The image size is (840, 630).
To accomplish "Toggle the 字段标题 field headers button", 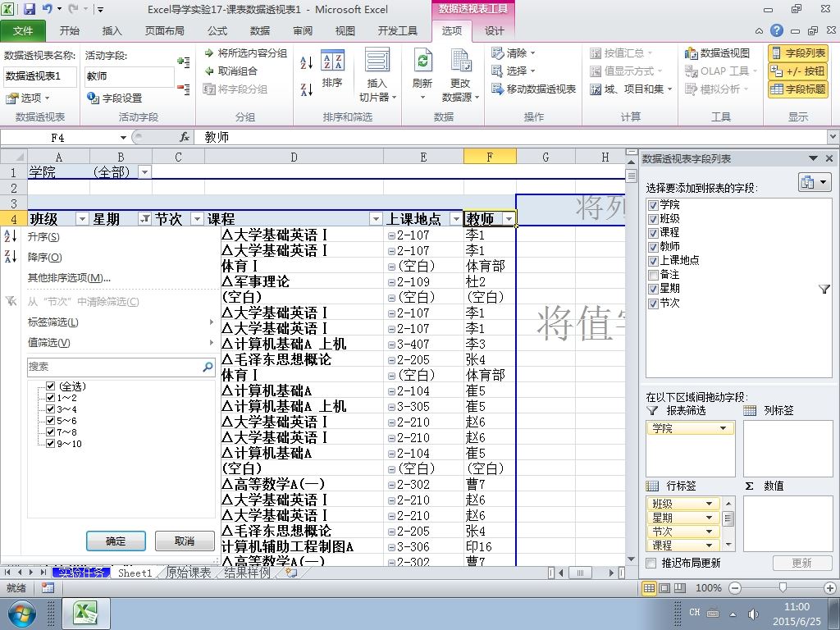I will [x=798, y=89].
